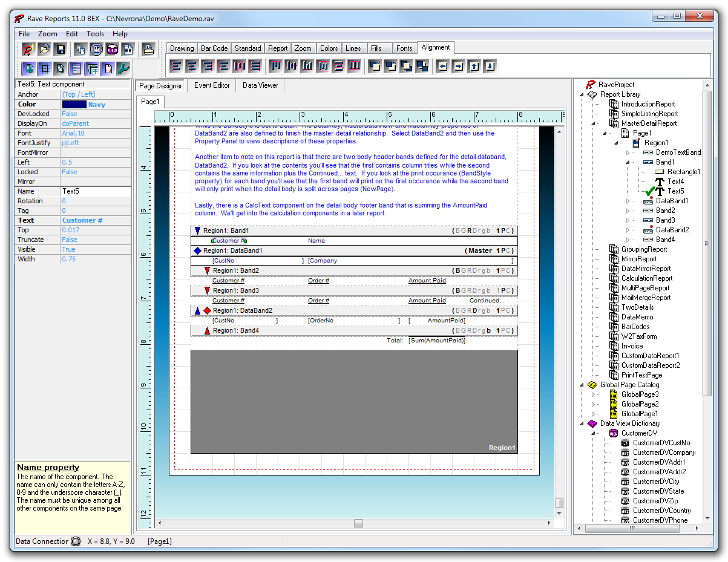The width and height of the screenshot is (728, 562).
Task: Open the Tools menu
Action: click(95, 34)
